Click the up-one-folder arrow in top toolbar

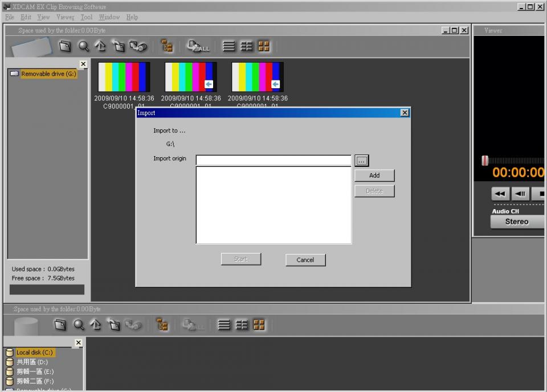100,46
